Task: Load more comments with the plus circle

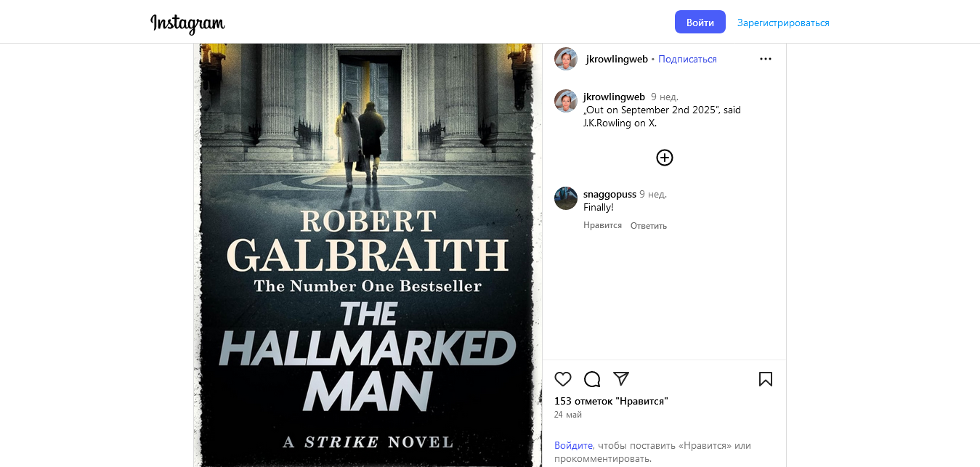Action: 665,158
